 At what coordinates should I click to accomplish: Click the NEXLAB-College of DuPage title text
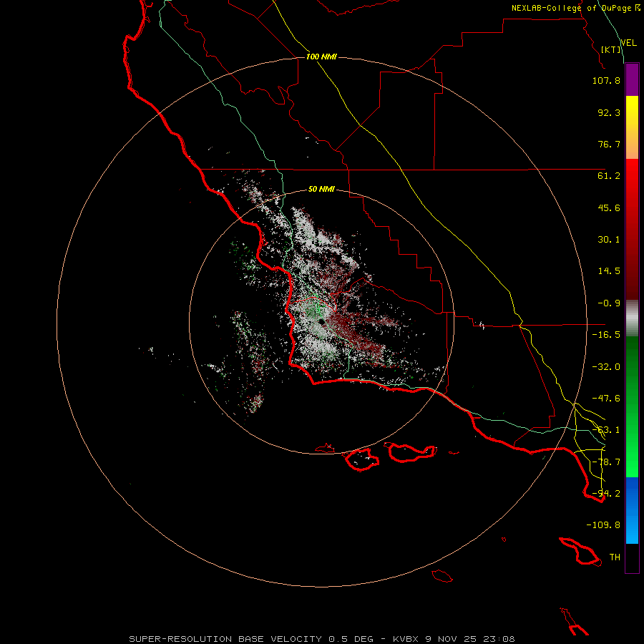[x=576, y=8]
